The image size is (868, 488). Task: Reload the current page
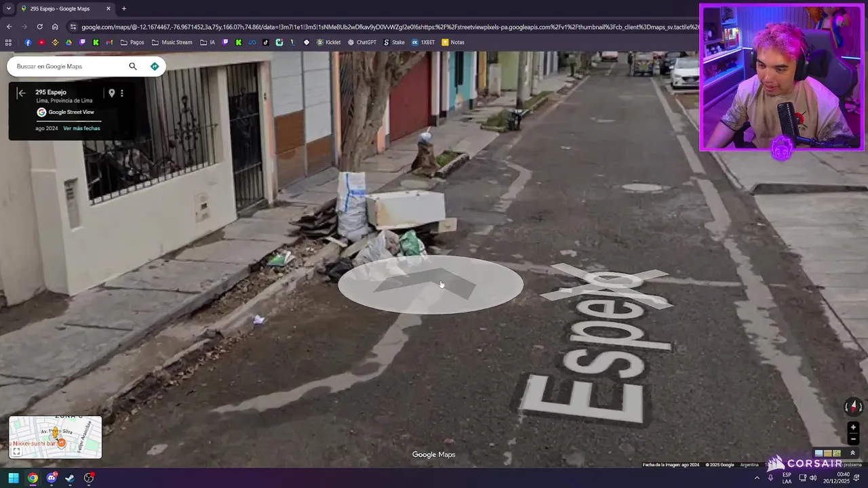coord(39,27)
